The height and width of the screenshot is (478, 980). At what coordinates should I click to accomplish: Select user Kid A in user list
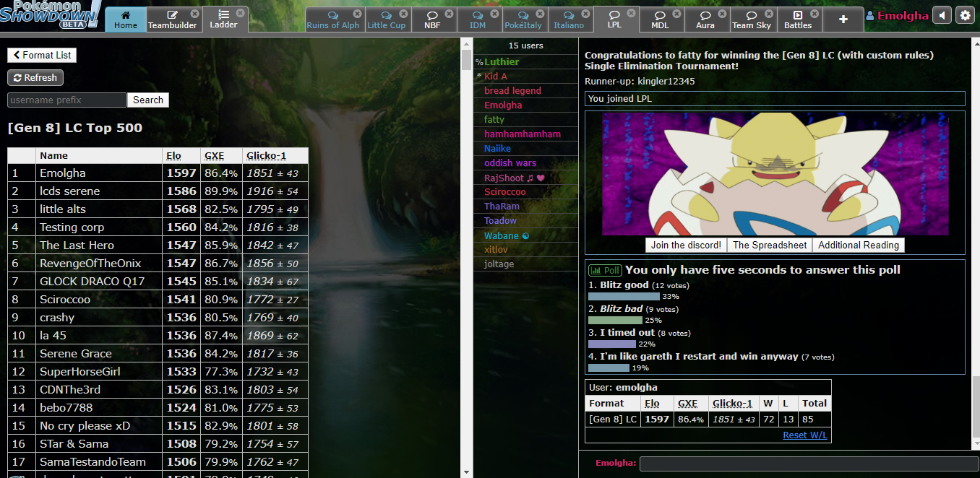(x=526, y=76)
